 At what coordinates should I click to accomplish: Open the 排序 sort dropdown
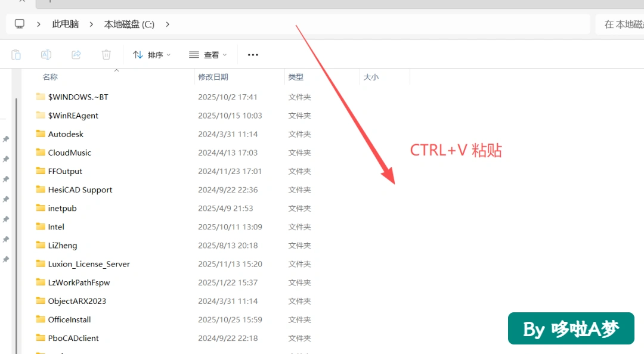point(151,55)
